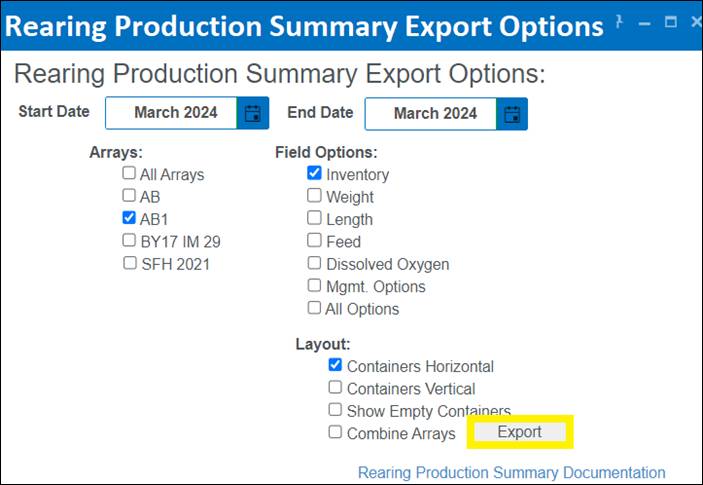Maximize the export options panel
The image size is (703, 485).
tap(670, 22)
